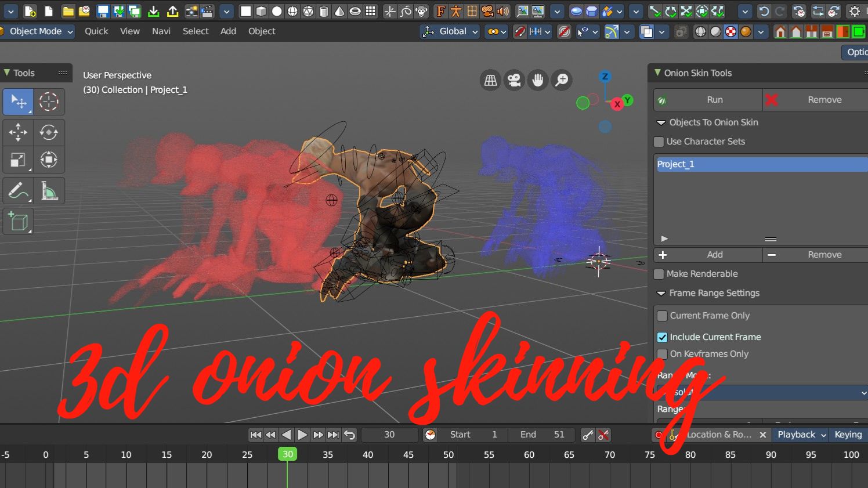Activate the Rotate tool
This screenshot has height=488, width=868.
[x=49, y=132]
